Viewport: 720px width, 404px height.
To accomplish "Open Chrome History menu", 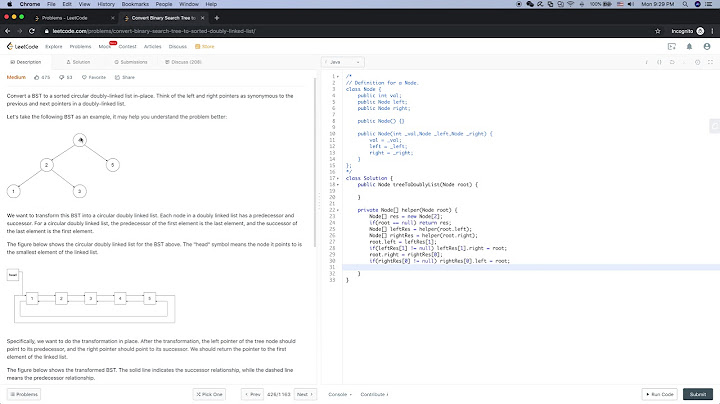I will point(106,4).
